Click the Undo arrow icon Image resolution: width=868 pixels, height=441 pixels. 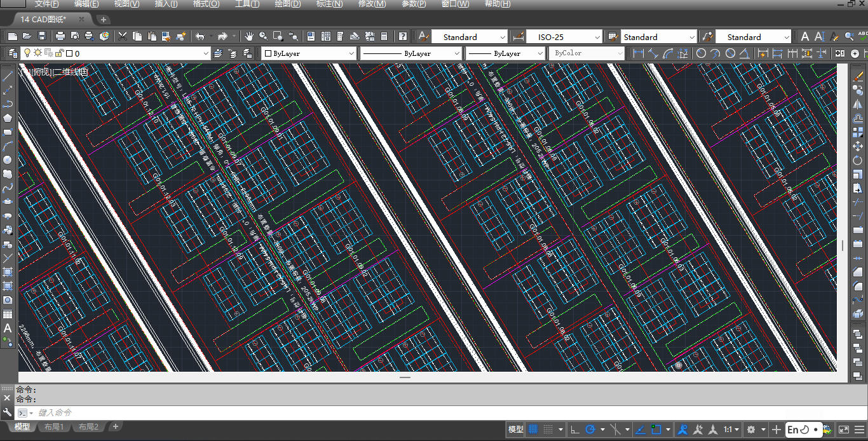coord(200,37)
